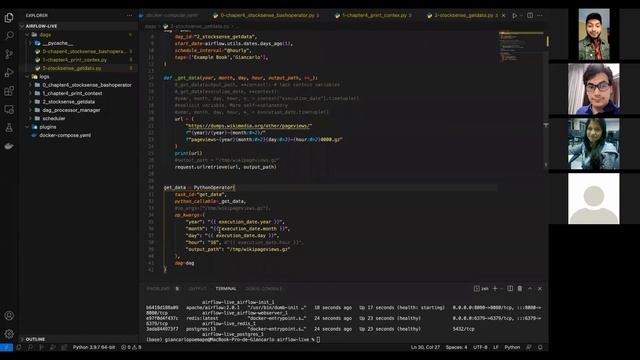Open remote window indicator in status bar
Screen dimensions: 640x360
[7, 347]
